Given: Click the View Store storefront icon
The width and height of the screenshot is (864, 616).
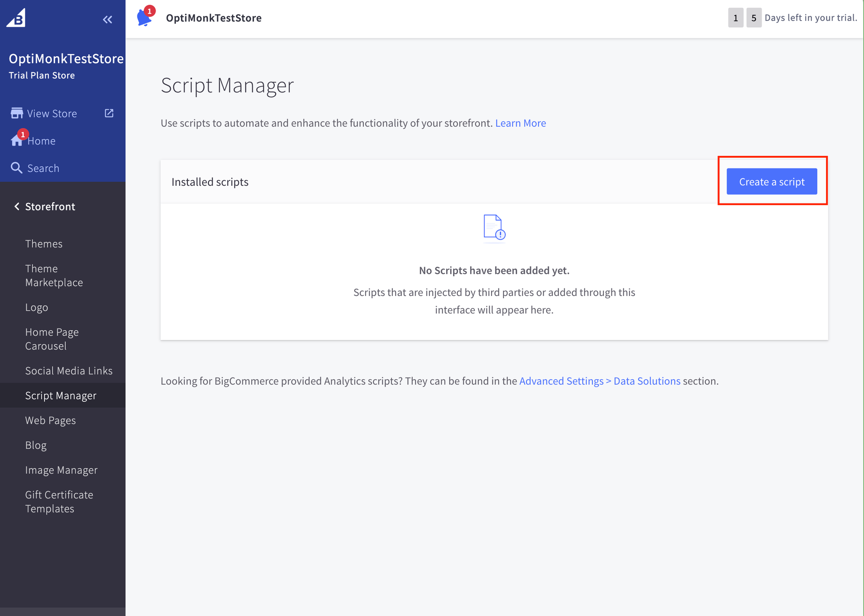Looking at the screenshot, I should pos(17,113).
